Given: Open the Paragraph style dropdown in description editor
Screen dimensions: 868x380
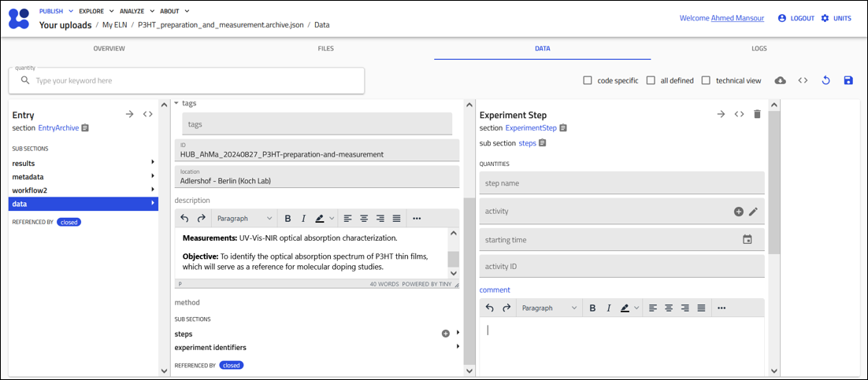Looking at the screenshot, I should [244, 219].
